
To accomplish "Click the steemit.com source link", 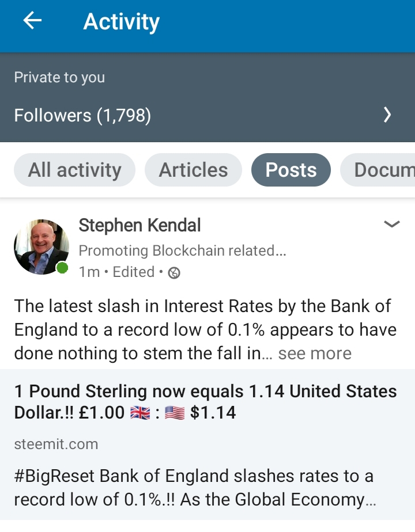I will click(x=56, y=444).
